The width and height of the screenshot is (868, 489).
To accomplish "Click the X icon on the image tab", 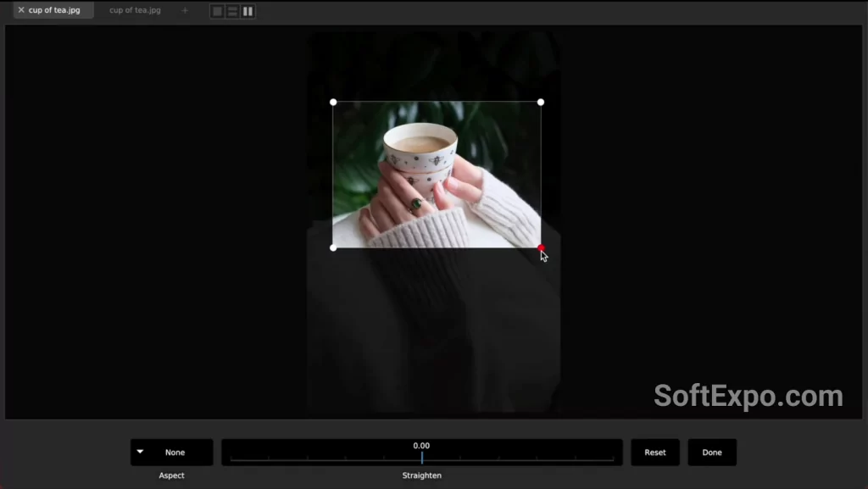I will click(x=20, y=9).
